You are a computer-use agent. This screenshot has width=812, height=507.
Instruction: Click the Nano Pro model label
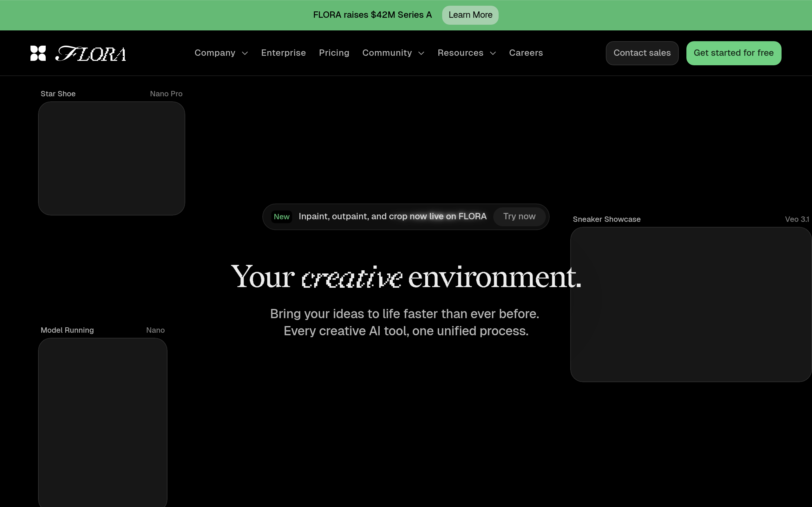pos(166,94)
